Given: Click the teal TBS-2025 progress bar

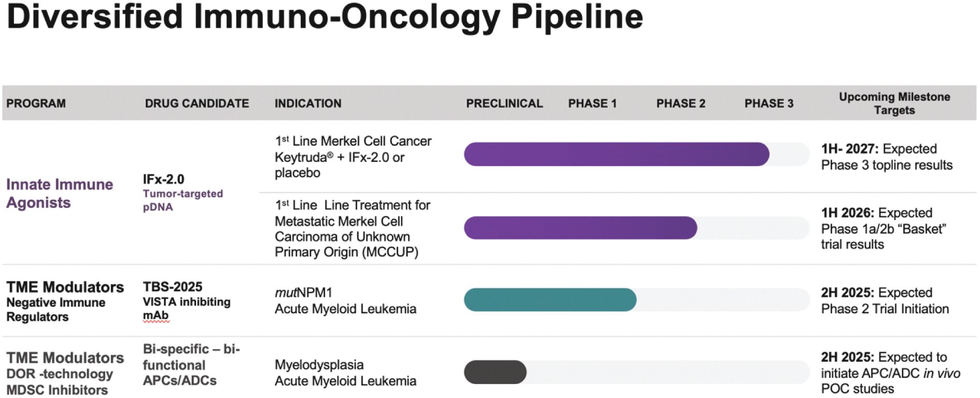Looking at the screenshot, I should 550,300.
